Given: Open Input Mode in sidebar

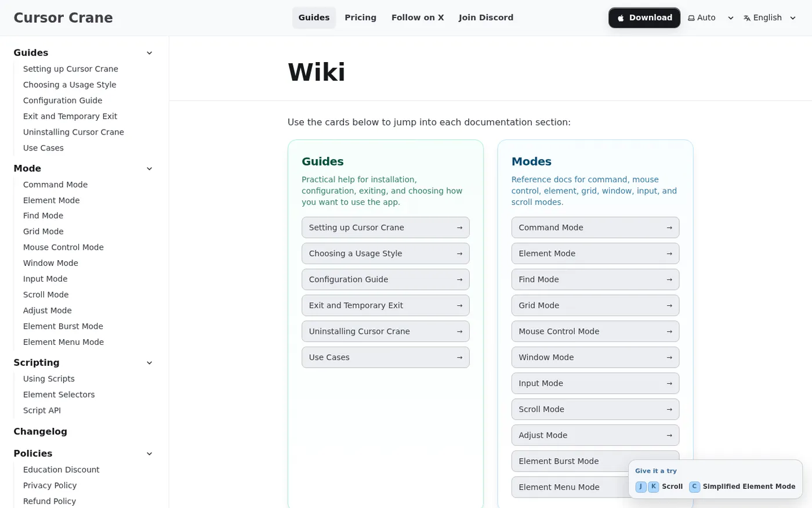Looking at the screenshot, I should click(45, 279).
